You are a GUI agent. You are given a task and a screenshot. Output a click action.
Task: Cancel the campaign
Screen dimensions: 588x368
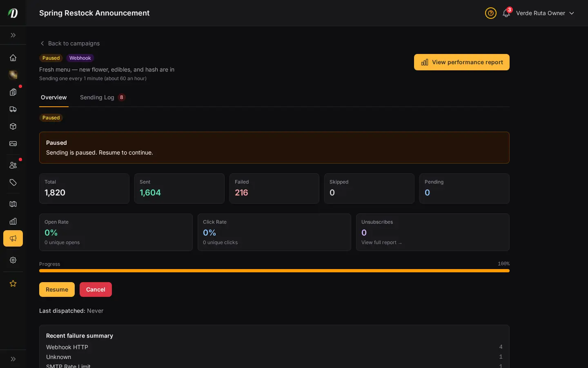click(96, 289)
